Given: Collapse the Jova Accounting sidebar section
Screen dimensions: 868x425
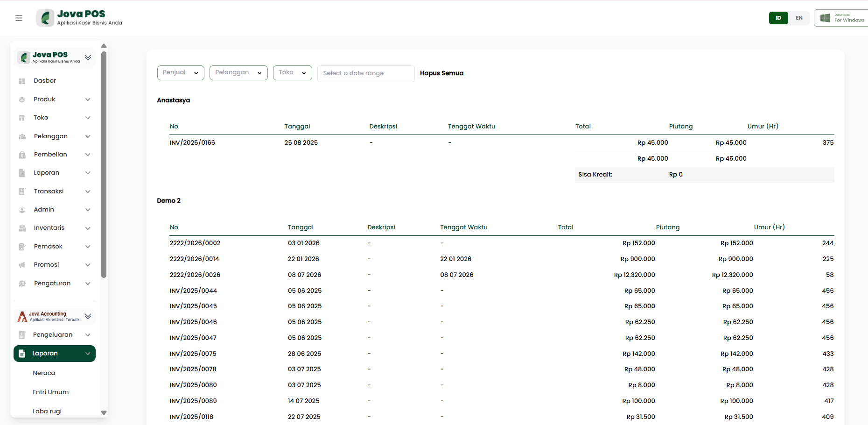Looking at the screenshot, I should pyautogui.click(x=88, y=316).
